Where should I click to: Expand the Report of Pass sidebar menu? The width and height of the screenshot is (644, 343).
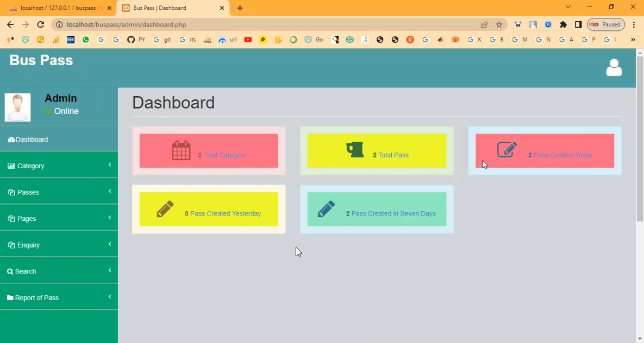[59, 297]
